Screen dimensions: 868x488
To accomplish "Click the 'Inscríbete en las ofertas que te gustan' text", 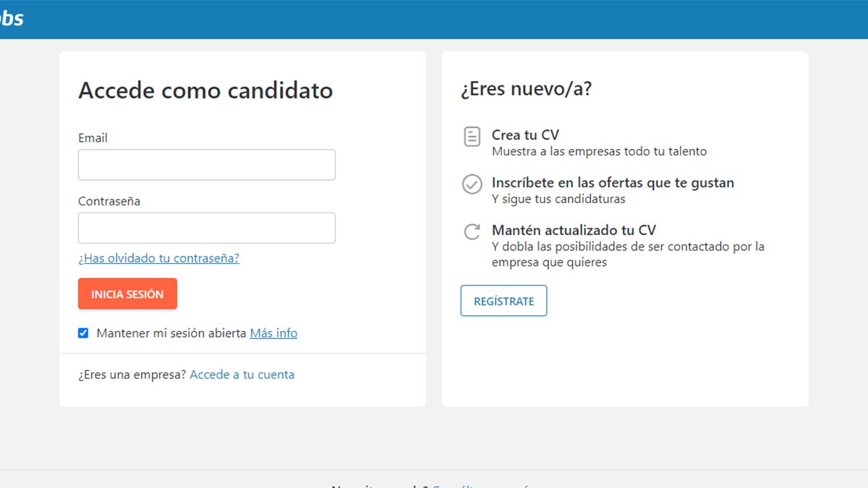I will pyautogui.click(x=613, y=182).
